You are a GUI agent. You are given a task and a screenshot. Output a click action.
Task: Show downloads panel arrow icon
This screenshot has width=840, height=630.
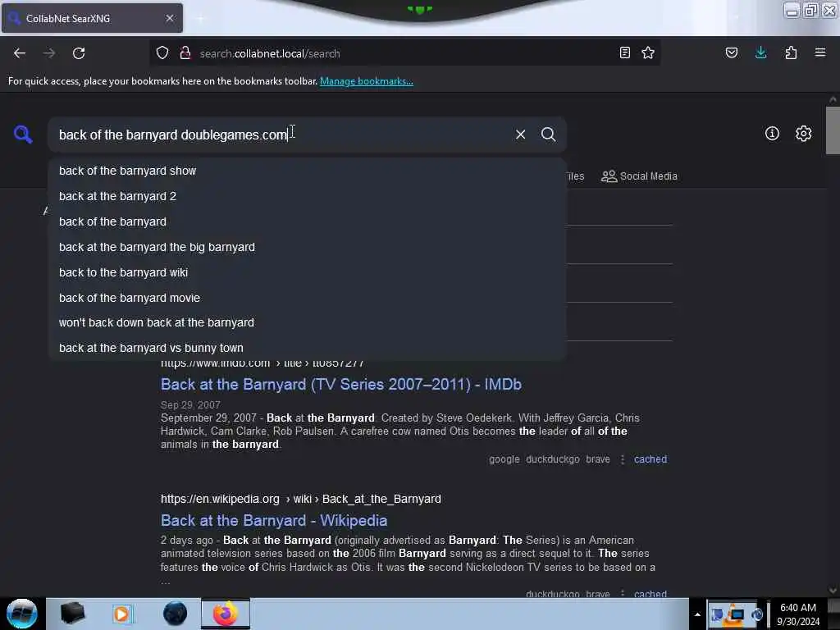tap(760, 52)
